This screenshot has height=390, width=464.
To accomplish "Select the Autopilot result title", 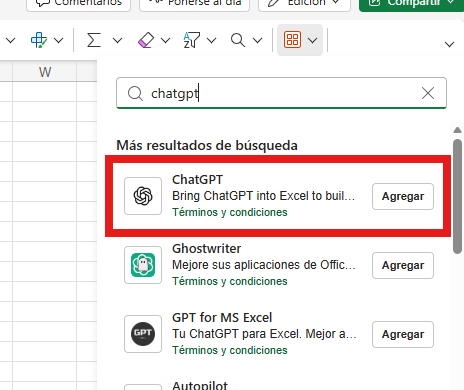I will point(200,386).
